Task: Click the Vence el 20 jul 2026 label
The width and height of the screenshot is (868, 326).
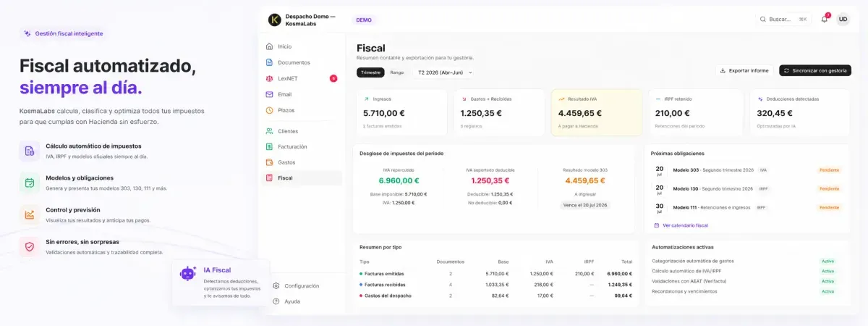Action: [586, 205]
